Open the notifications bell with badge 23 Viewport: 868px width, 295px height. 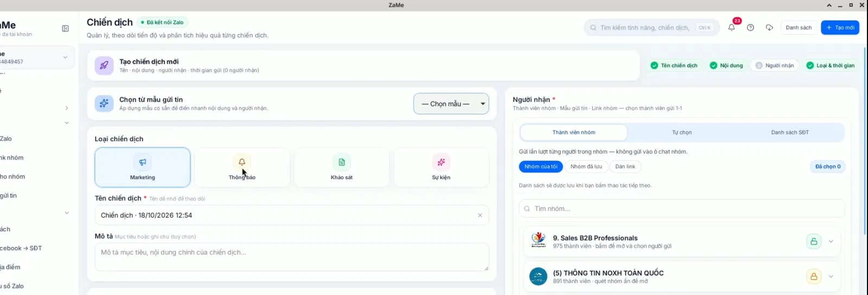pyautogui.click(x=732, y=27)
